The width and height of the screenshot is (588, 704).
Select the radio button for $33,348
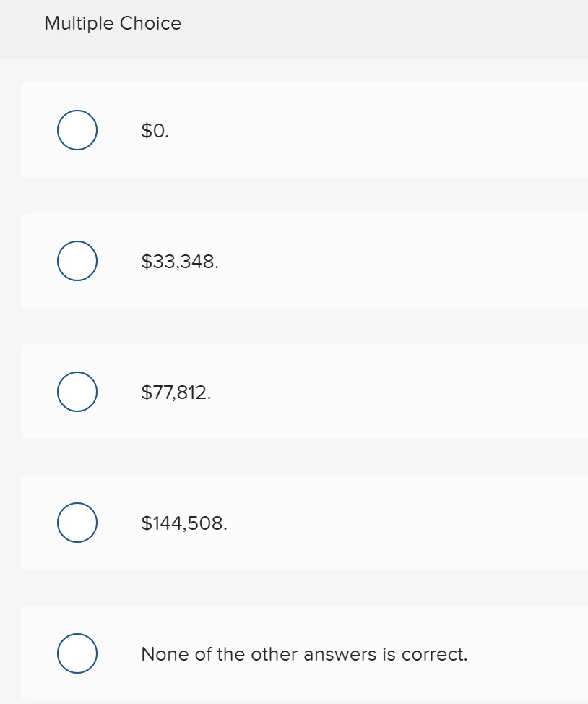click(x=77, y=261)
